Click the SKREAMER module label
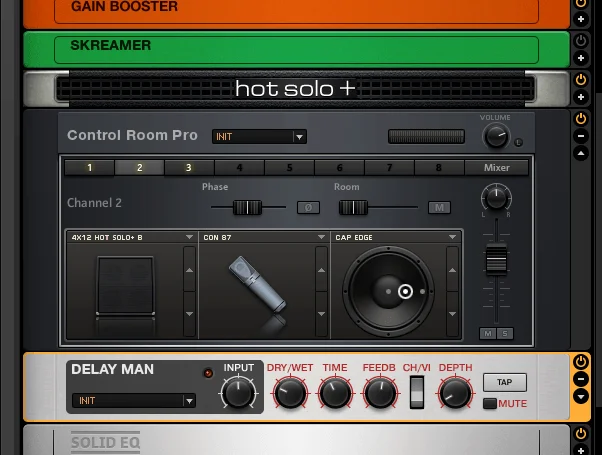Viewport: 602px width, 455px height. (111, 45)
